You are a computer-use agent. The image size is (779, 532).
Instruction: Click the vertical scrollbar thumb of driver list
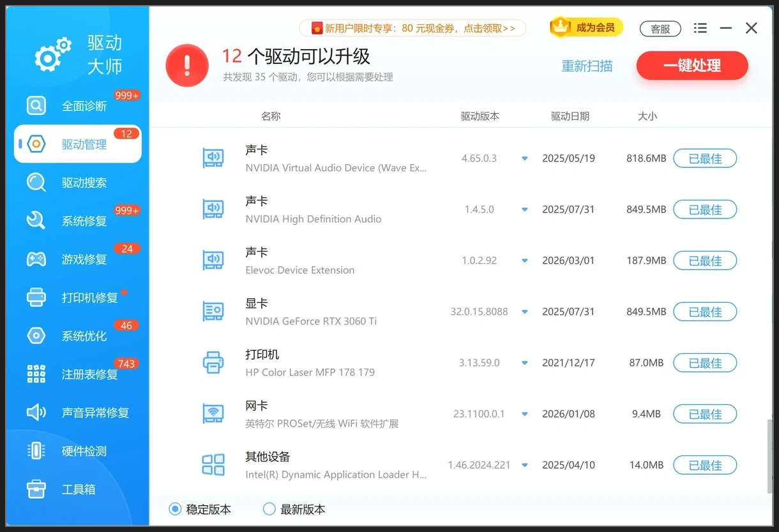coord(769,456)
